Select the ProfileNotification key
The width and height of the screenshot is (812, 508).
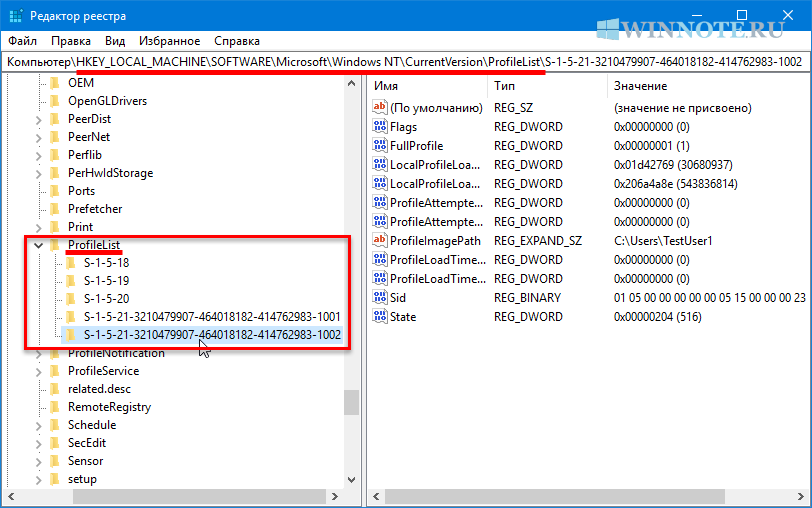116,353
